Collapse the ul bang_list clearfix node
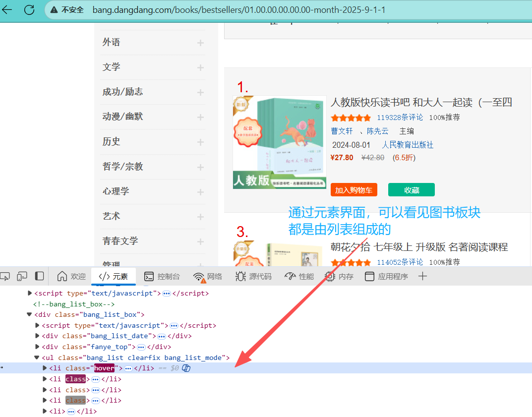Screen dimensions: 532x417 (x=37, y=357)
